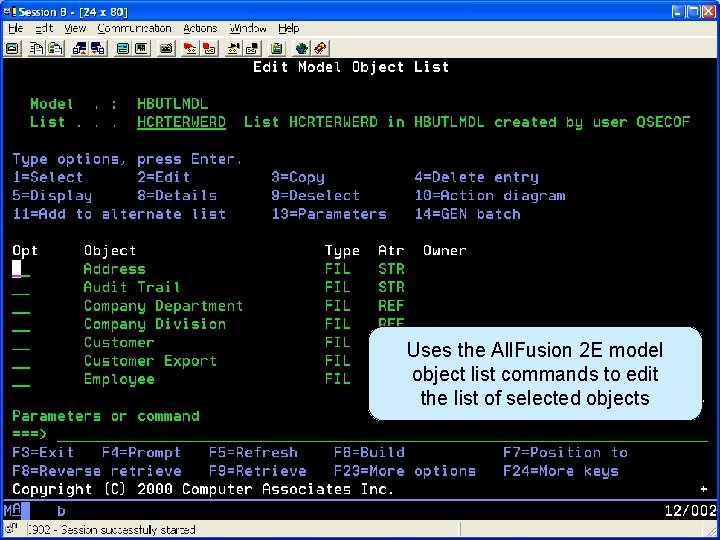
Task: Click the Stop macro recording icon
Action: pos(209,48)
